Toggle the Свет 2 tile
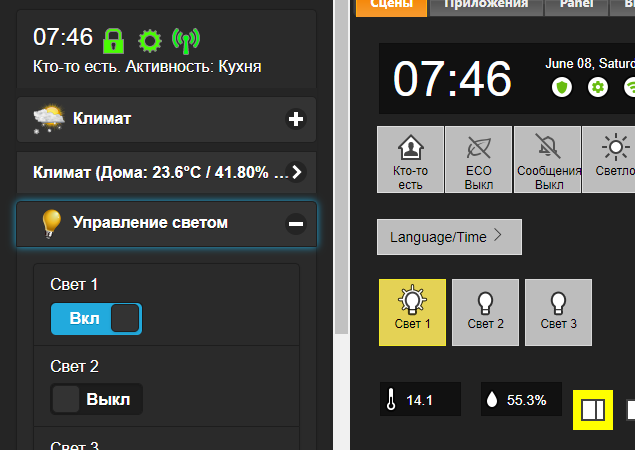Viewport: 635px width, 450px height. pos(485,312)
